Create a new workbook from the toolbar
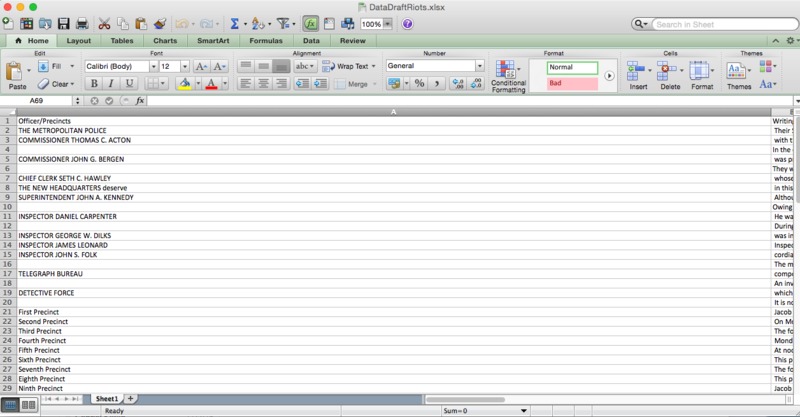This screenshot has width=800, height=417. click(x=8, y=23)
